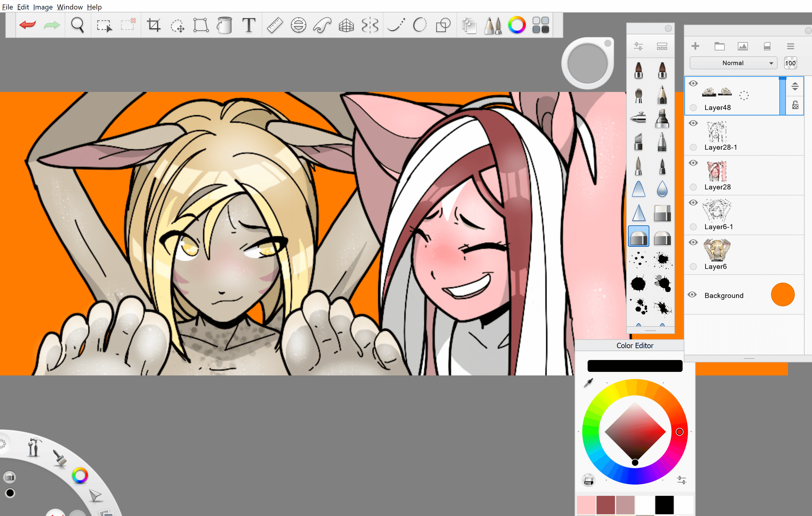Open the Ruler guide tool

click(x=275, y=25)
